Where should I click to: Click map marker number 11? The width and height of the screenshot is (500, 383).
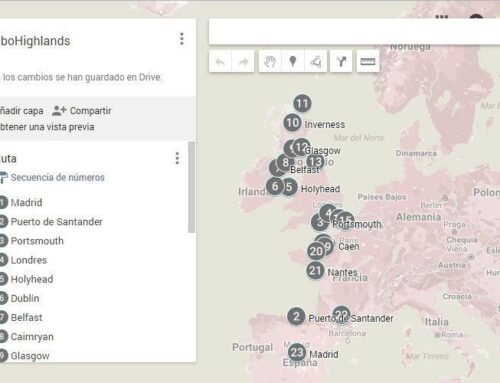coord(302,103)
